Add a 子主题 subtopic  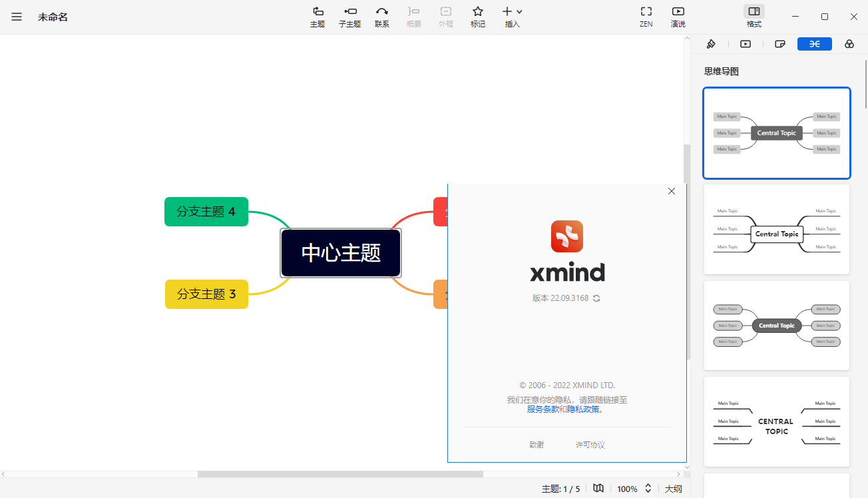click(349, 17)
